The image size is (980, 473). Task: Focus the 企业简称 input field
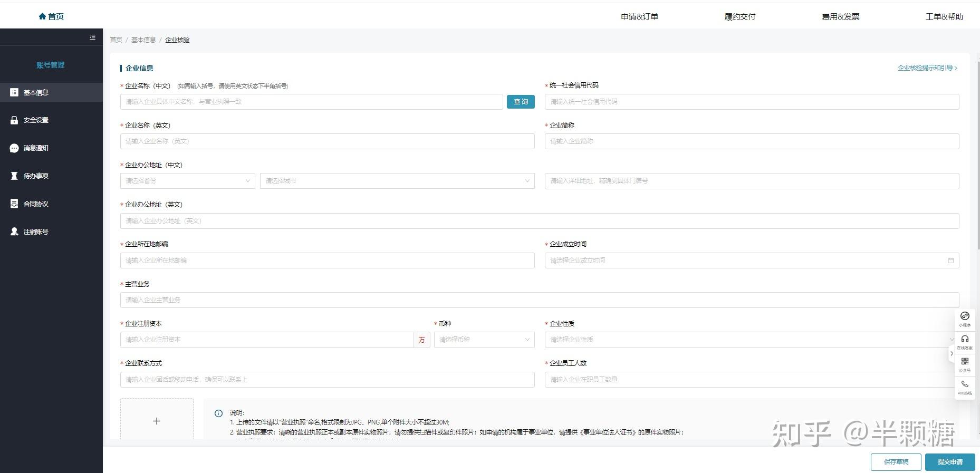tap(752, 141)
